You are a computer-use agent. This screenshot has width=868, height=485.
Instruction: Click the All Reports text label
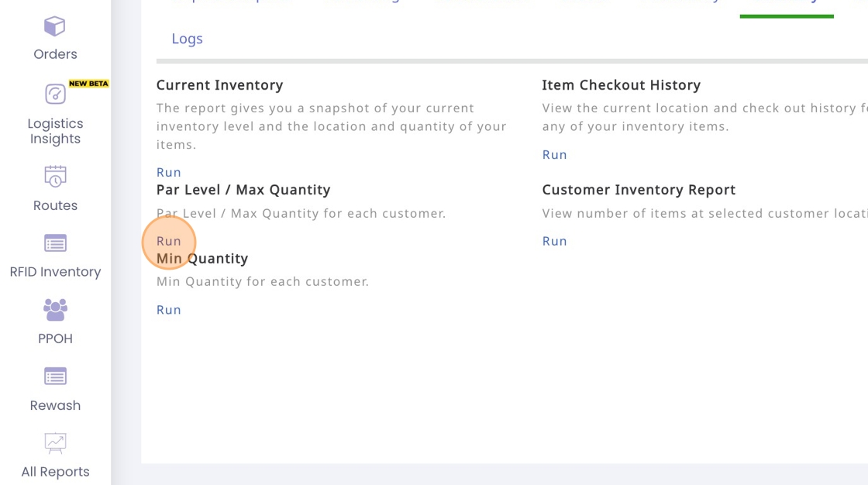tap(55, 472)
